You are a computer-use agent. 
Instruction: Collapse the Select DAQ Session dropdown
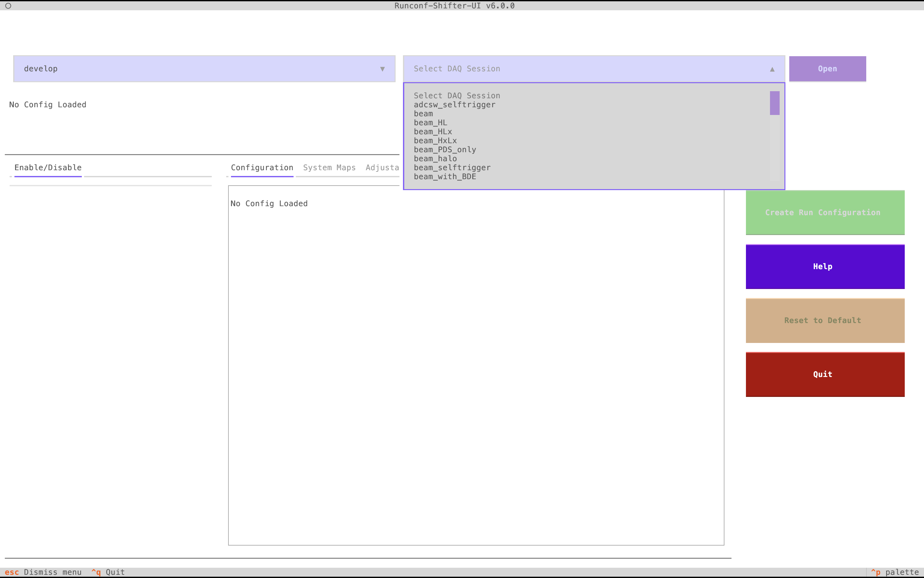tap(594, 69)
